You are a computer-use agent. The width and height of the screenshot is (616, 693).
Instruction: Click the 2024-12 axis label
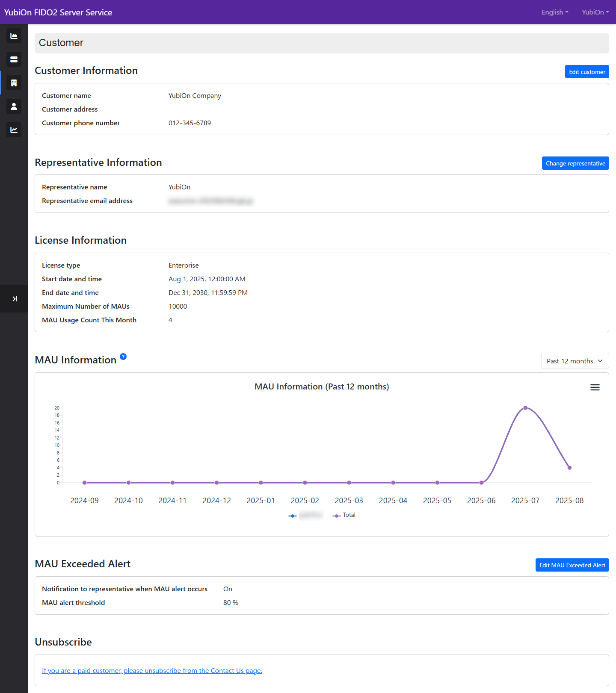216,501
